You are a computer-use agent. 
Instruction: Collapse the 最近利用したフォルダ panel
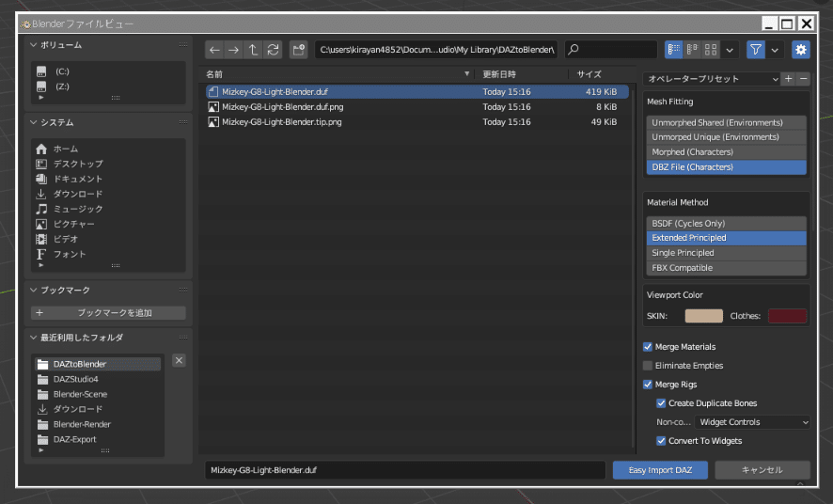click(x=34, y=338)
